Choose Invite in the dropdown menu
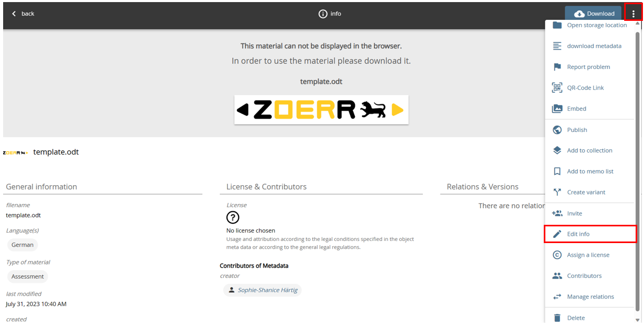 click(574, 213)
